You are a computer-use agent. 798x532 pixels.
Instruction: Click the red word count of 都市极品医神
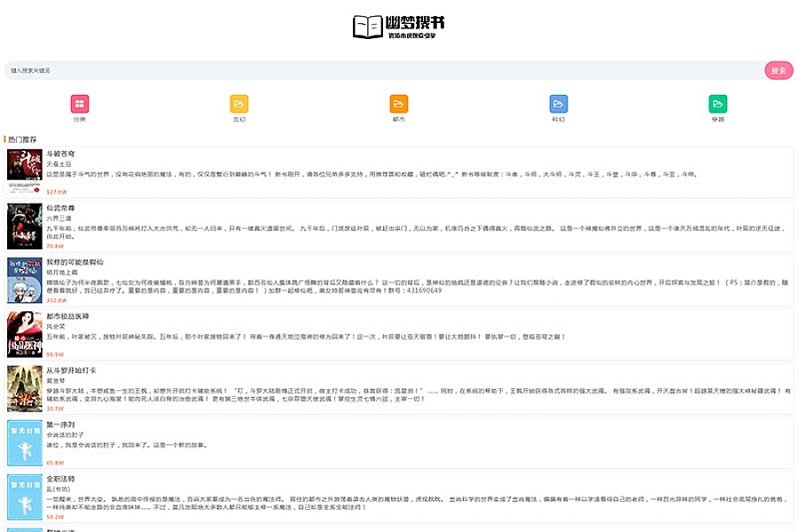[x=55, y=355]
